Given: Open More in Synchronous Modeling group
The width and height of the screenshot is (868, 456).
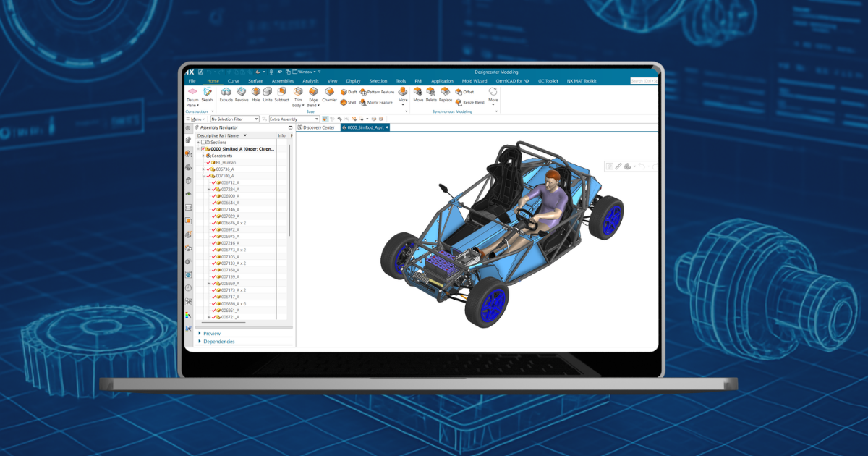Looking at the screenshot, I should (x=493, y=97).
